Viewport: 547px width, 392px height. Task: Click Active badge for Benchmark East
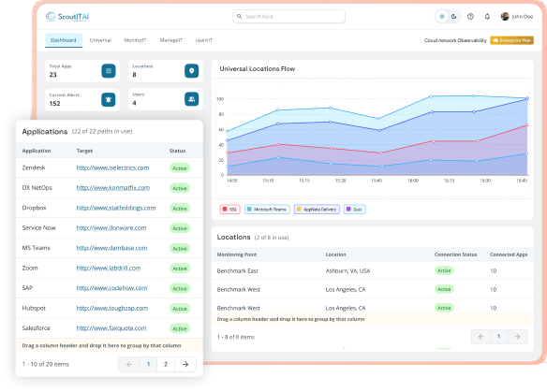[x=444, y=270]
